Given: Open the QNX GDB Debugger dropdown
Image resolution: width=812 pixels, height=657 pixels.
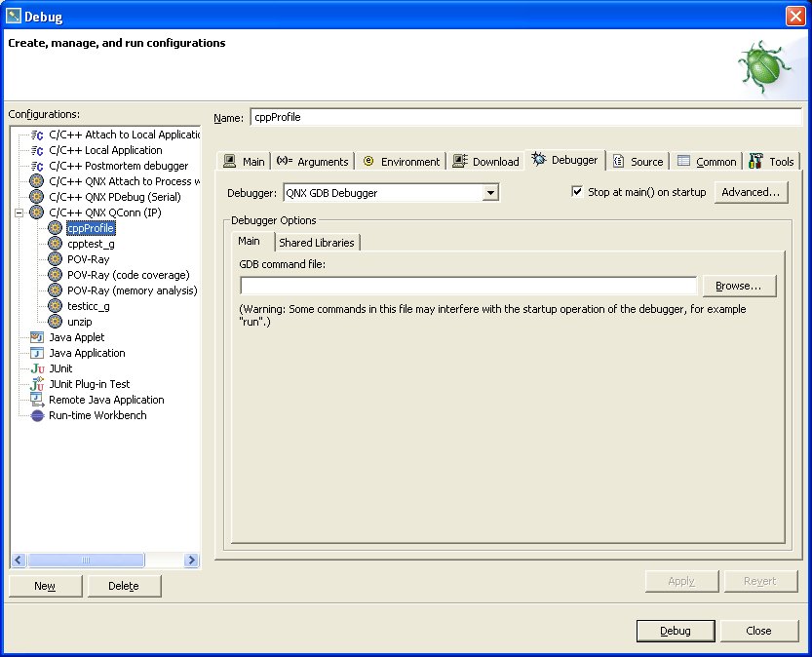Looking at the screenshot, I should (490, 192).
